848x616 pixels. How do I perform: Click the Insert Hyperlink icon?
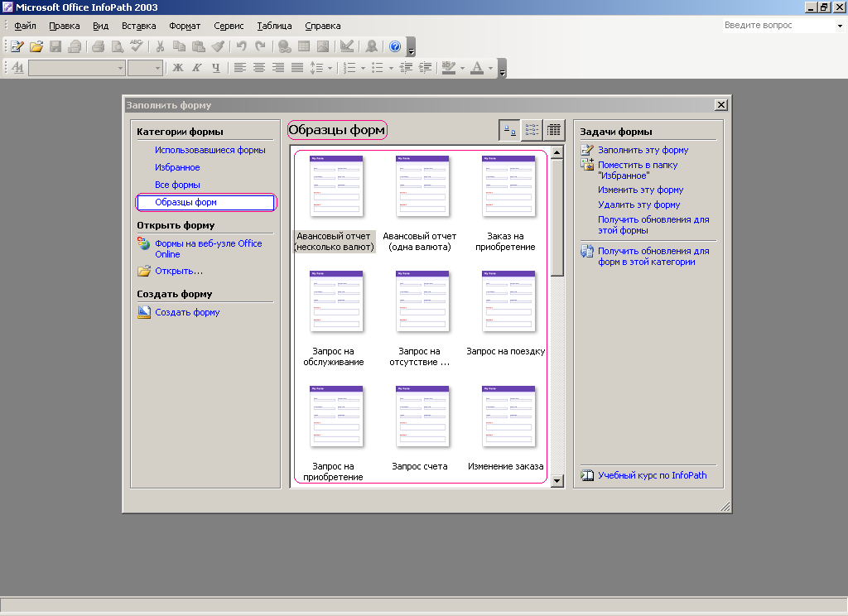click(x=285, y=46)
